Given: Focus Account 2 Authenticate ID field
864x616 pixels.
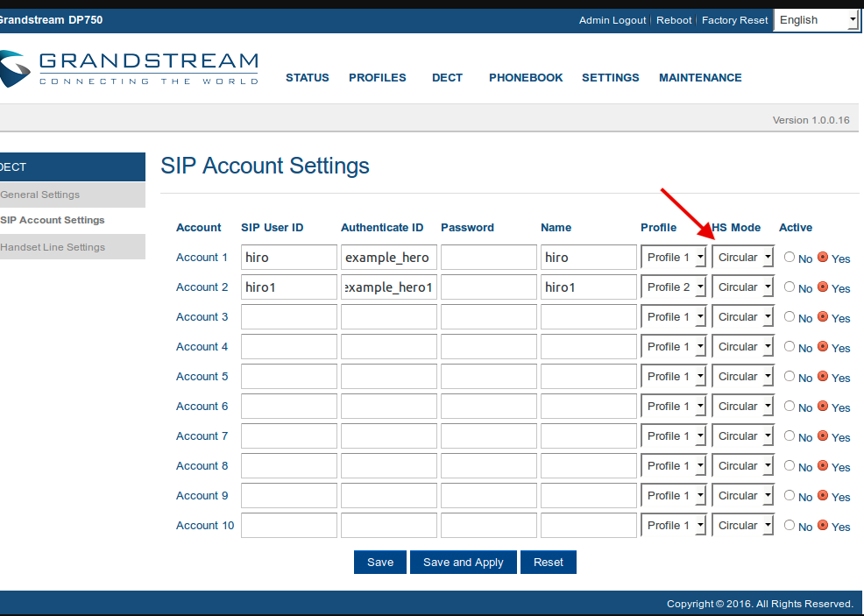Looking at the screenshot, I should pyautogui.click(x=389, y=287).
